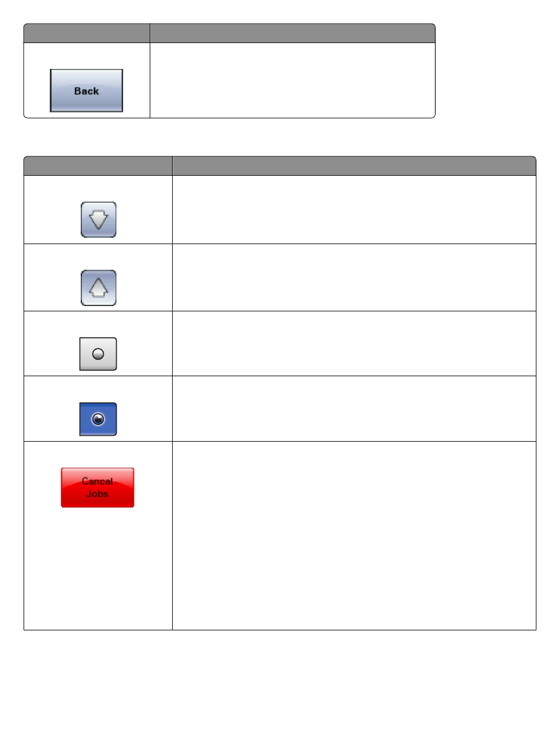The width and height of the screenshot is (560, 743).
Task: Select the gray unselected radio button
Action: tap(98, 354)
